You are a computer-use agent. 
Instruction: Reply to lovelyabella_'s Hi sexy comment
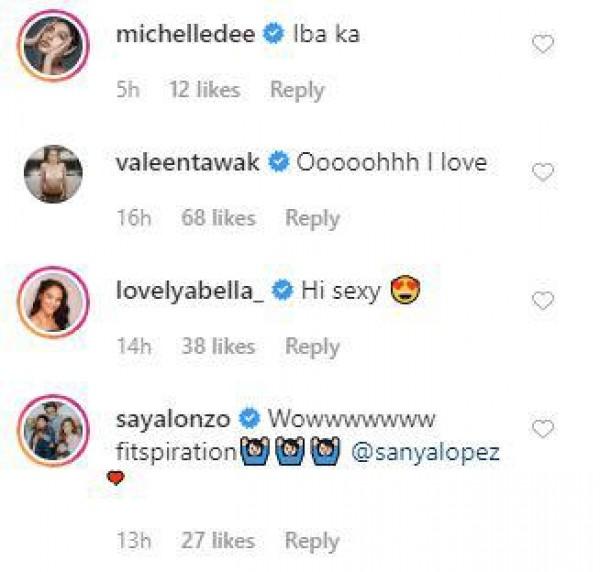tap(312, 347)
